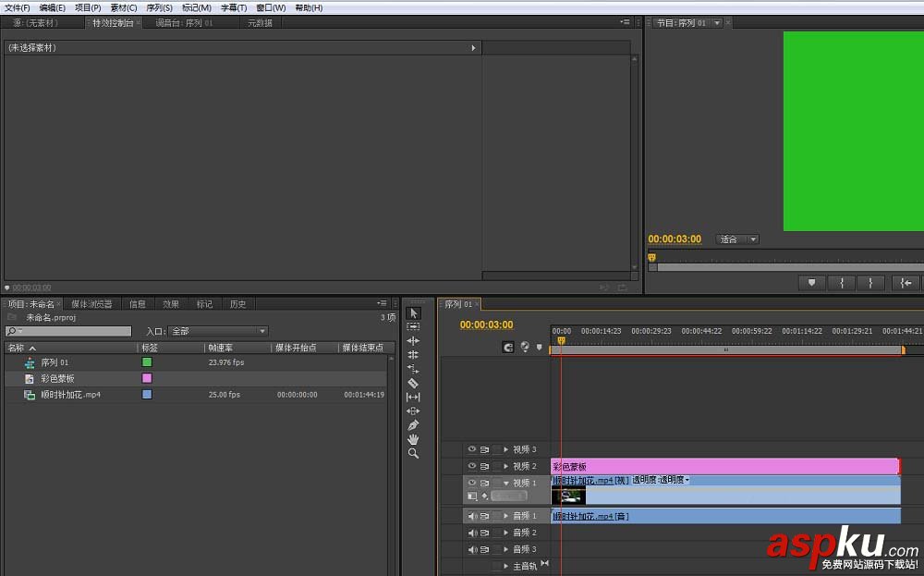The image size is (924, 576).
Task: Open the 序列(S) menu
Action: [x=159, y=7]
